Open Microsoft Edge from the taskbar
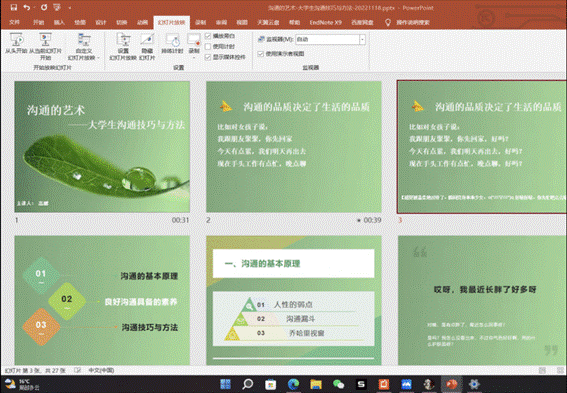 coord(294,384)
